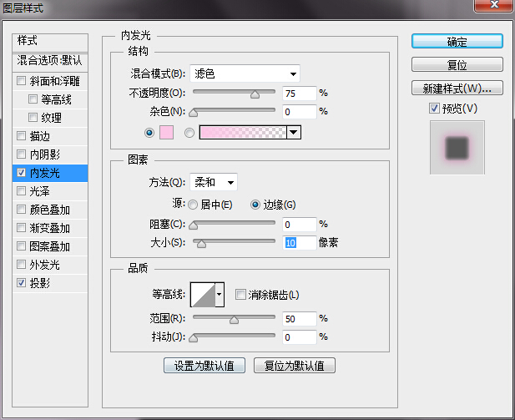The width and height of the screenshot is (515, 420).
Task: Click the contour curve thumbnail
Action: pos(202,294)
